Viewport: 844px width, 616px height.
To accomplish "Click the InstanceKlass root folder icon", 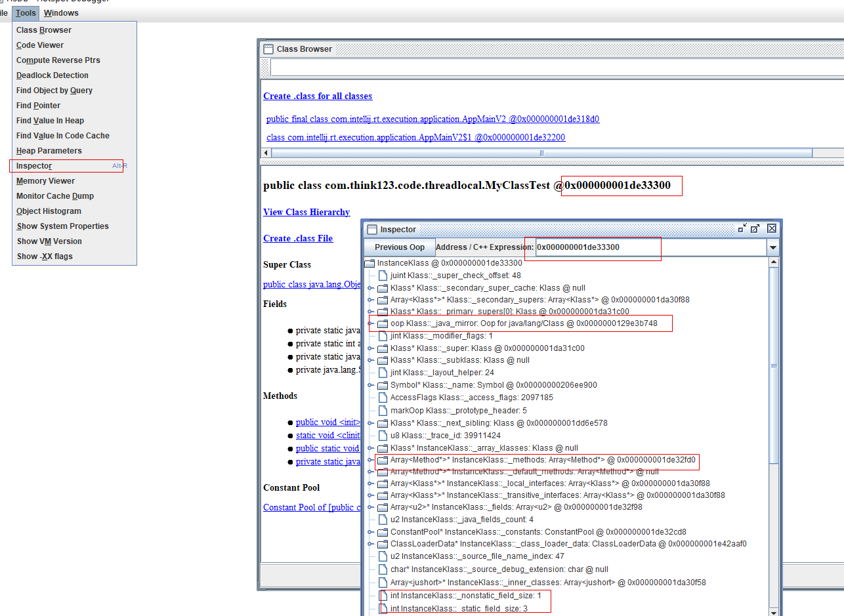I will (369, 263).
